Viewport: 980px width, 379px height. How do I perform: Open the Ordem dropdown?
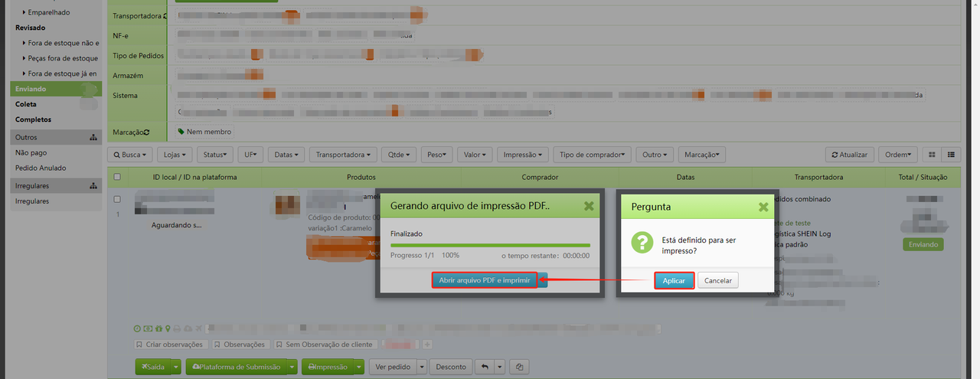897,154
